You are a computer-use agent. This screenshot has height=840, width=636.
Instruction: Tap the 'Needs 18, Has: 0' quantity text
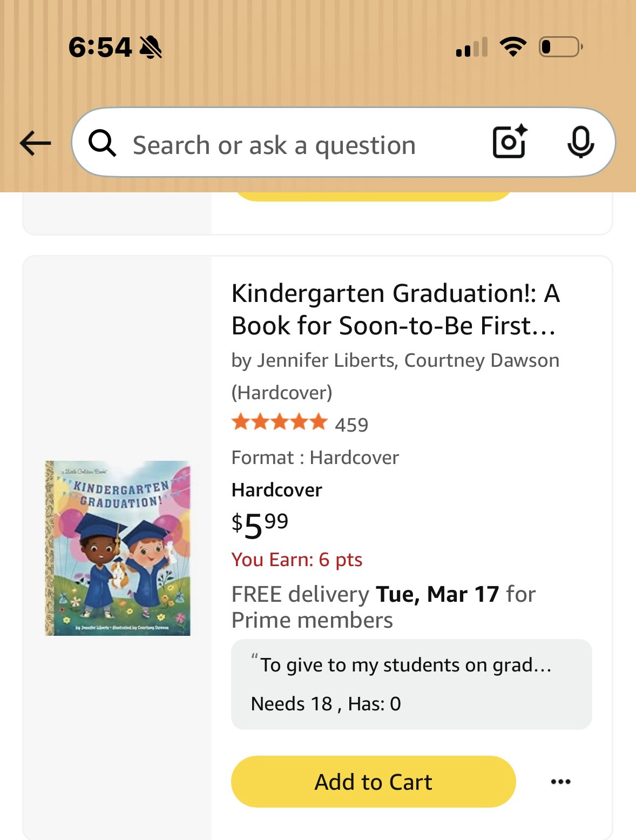click(326, 704)
